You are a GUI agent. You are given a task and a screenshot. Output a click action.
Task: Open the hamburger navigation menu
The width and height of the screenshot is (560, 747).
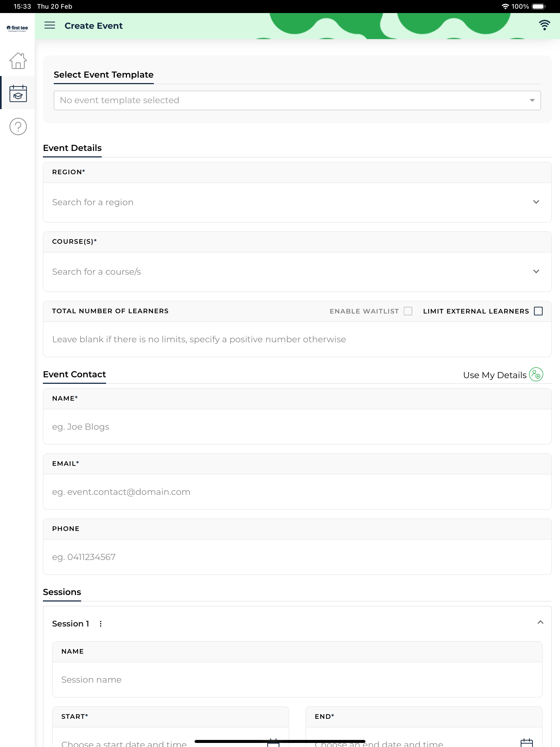point(50,26)
